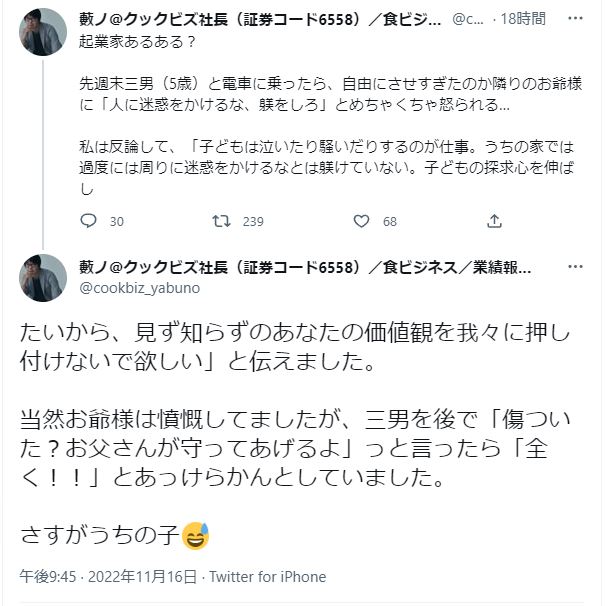Click the retweet count 239
The image size is (605, 606).
[252, 221]
